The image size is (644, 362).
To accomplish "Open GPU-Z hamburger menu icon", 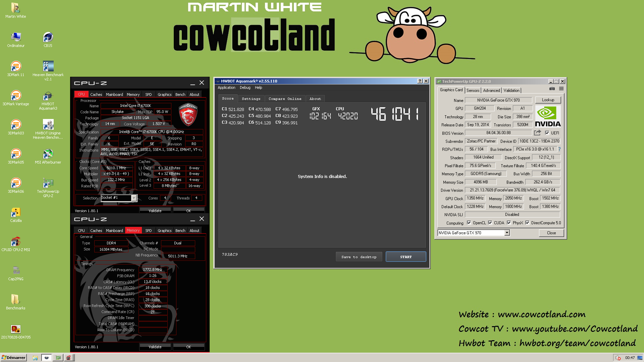I will pyautogui.click(x=561, y=89).
